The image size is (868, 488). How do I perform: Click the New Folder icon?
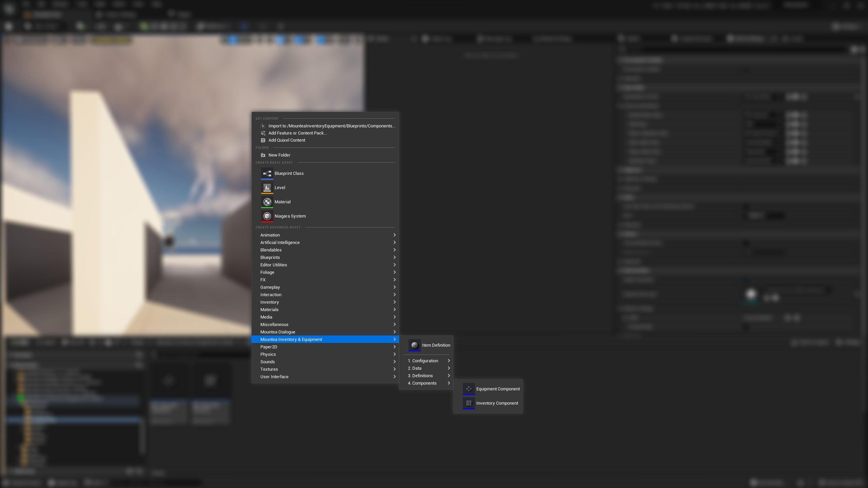[263, 155]
